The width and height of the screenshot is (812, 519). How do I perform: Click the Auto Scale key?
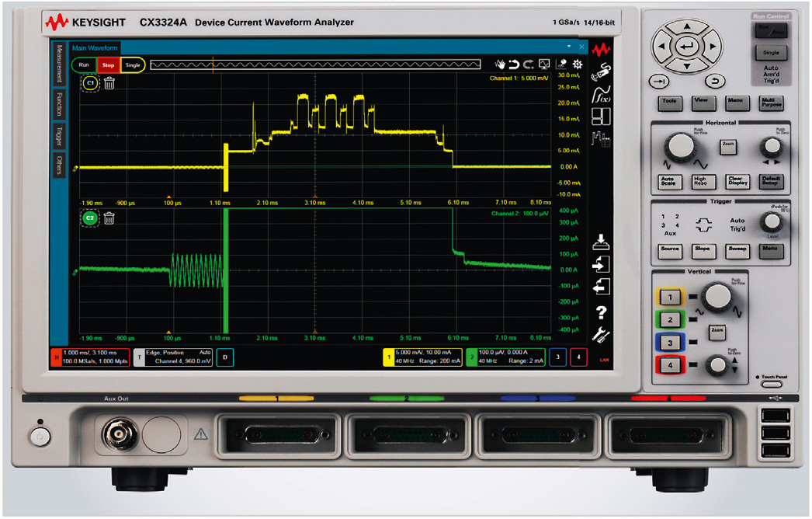coord(669,182)
